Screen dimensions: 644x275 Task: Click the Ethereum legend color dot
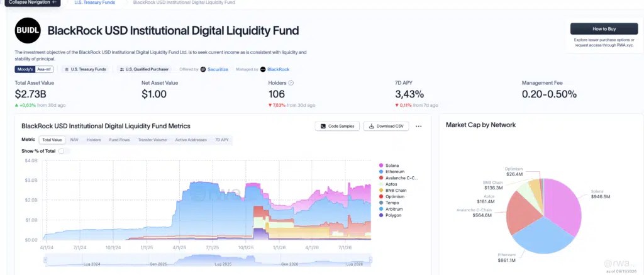pos(381,171)
